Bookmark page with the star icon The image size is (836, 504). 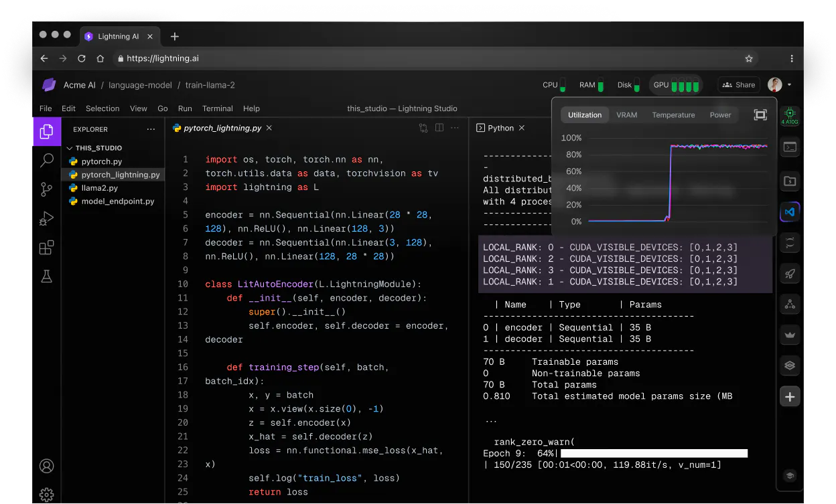[x=749, y=58]
